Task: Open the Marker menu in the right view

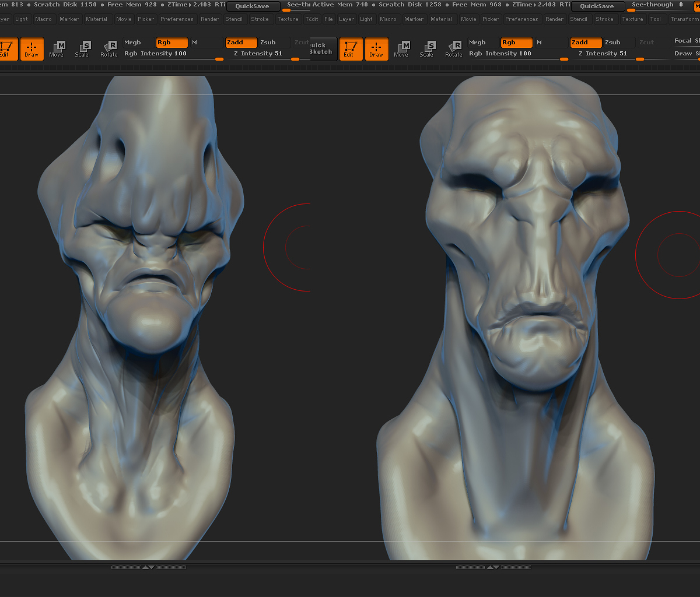Action: pos(414,19)
